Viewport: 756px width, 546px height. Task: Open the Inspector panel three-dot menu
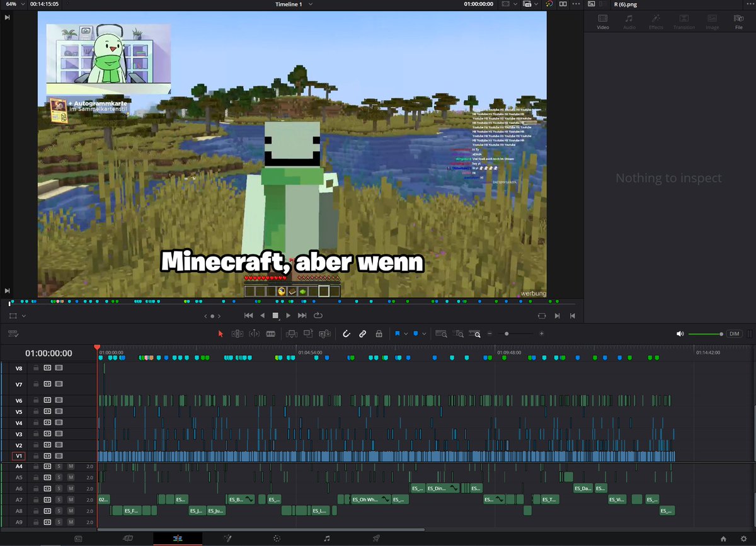click(x=749, y=4)
